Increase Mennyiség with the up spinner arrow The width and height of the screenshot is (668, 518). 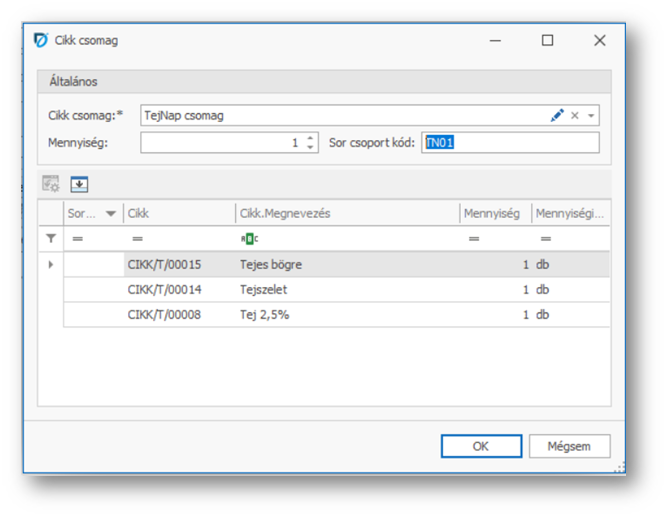pos(311,138)
